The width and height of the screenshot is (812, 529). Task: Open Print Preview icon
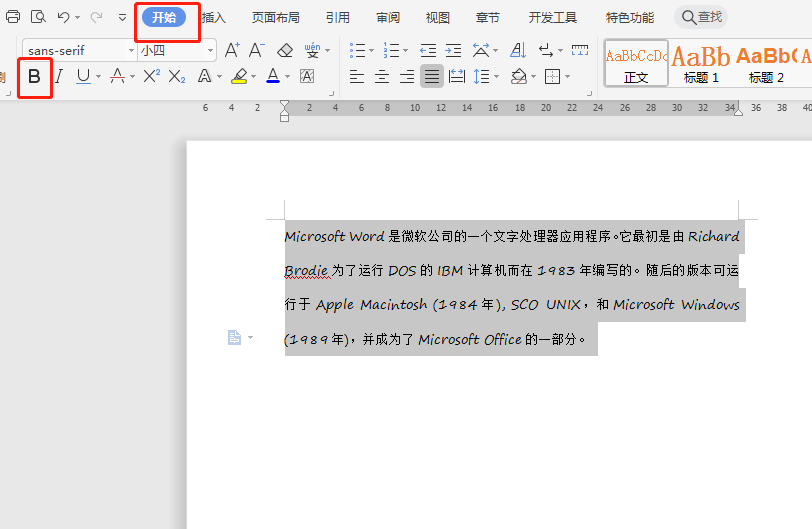(x=38, y=17)
